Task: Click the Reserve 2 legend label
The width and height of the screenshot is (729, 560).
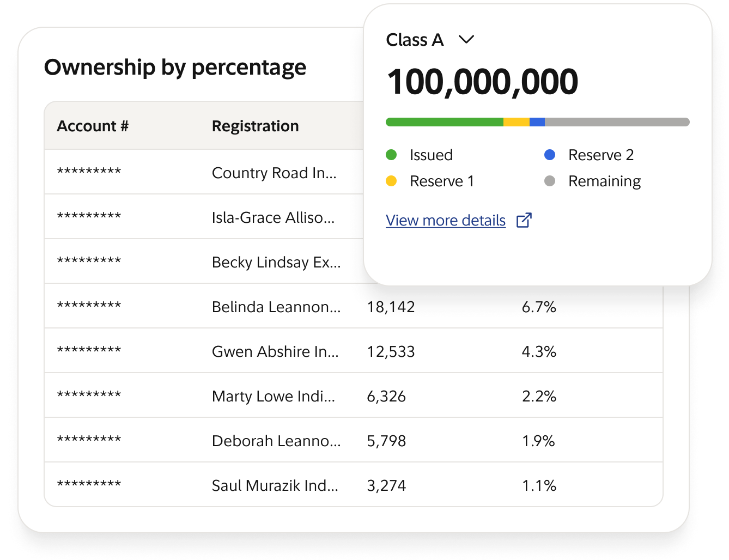Action: coord(601,155)
